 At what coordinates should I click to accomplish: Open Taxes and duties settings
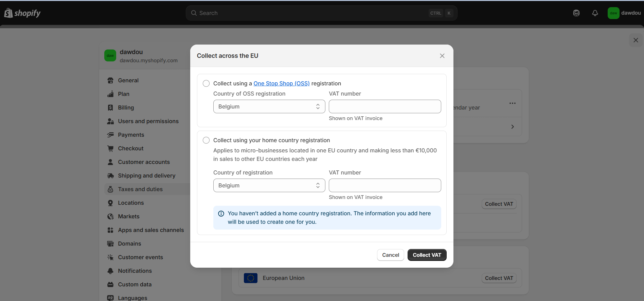140,189
